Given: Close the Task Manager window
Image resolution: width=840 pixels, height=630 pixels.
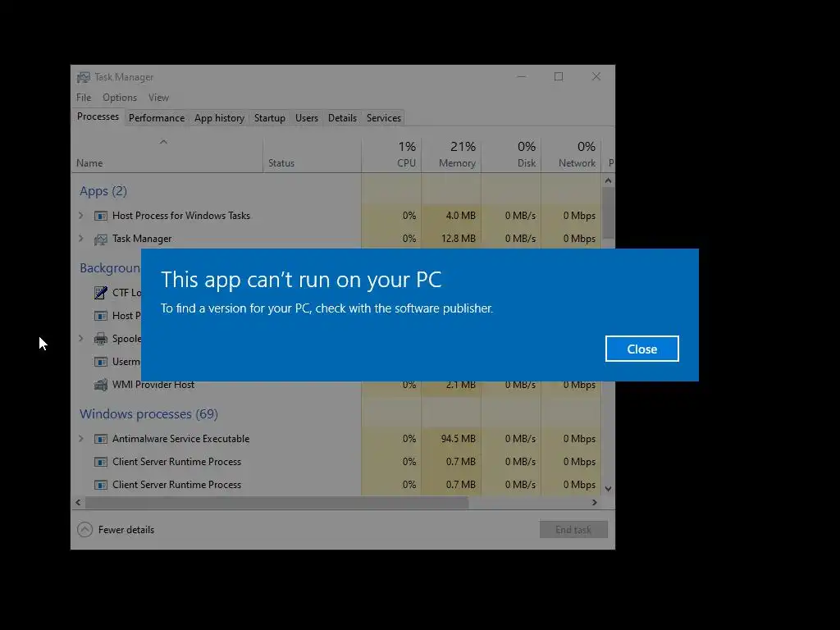Looking at the screenshot, I should 596,76.
